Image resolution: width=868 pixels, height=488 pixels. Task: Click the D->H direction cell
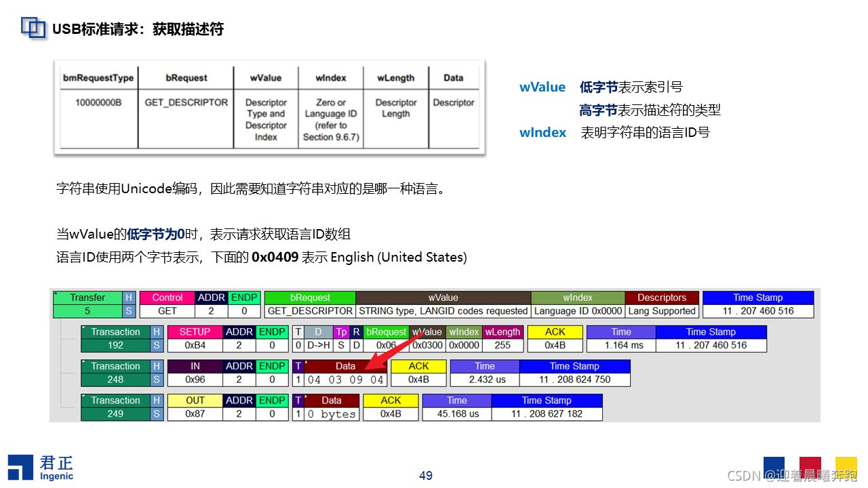(x=318, y=345)
